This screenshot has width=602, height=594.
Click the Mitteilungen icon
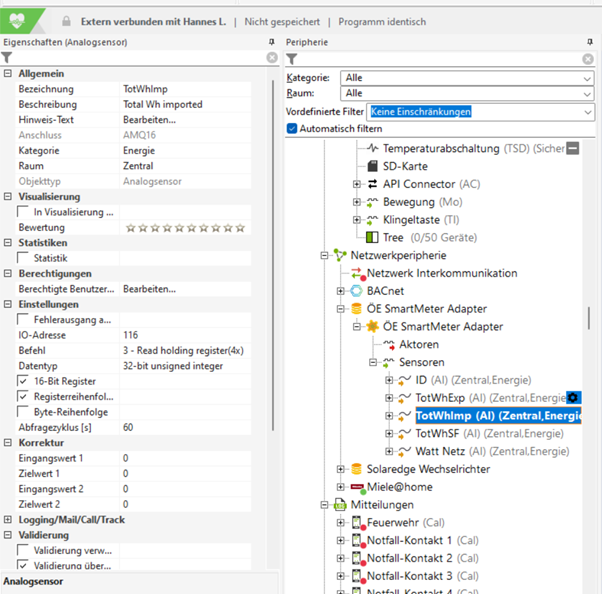coord(340,505)
